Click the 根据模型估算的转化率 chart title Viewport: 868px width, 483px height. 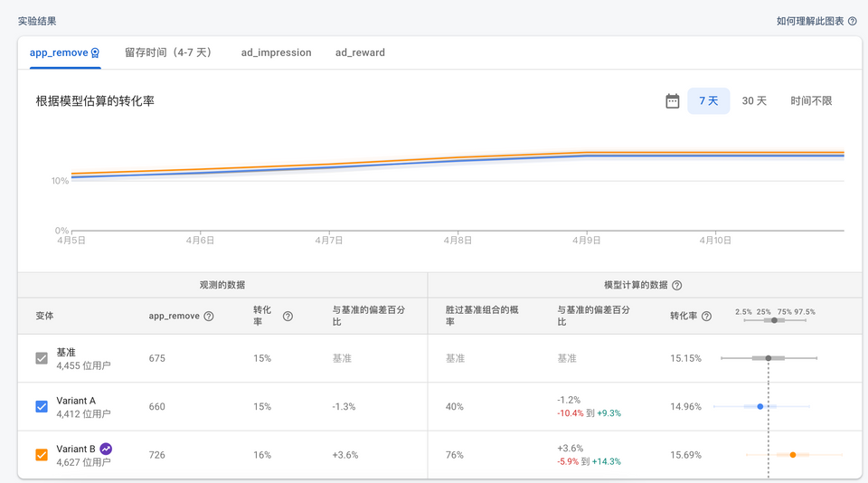pyautogui.click(x=95, y=100)
